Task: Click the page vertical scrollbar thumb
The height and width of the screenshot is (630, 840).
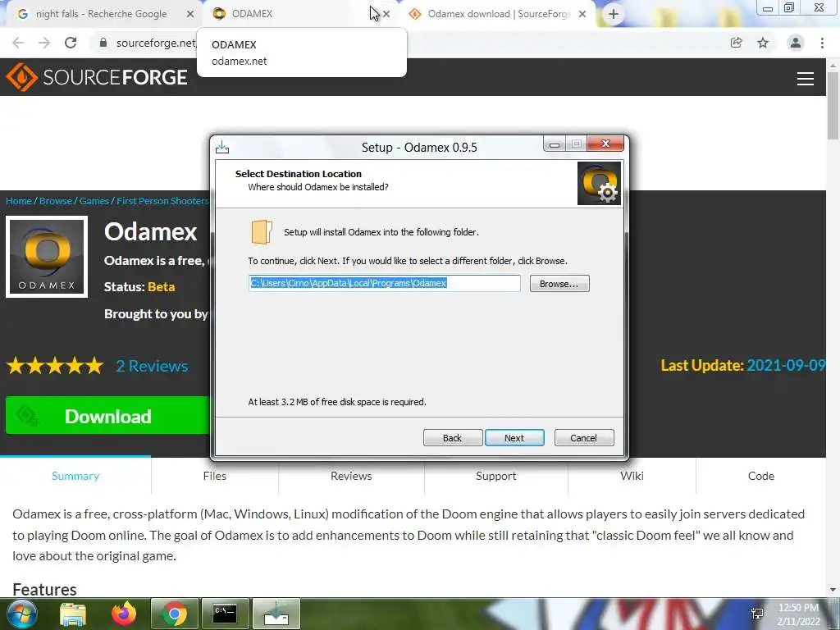Action: coord(833,104)
